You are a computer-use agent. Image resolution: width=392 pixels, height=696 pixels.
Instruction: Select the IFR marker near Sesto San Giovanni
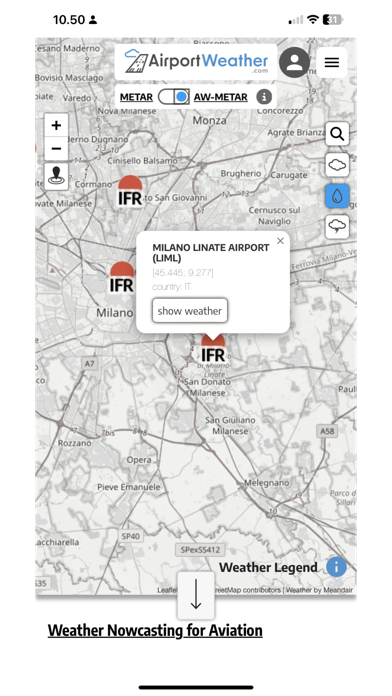[x=130, y=191]
